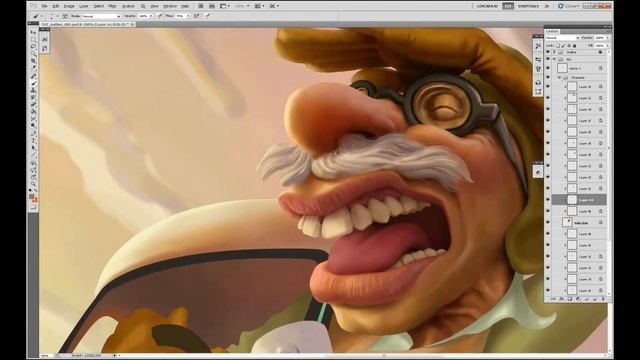Add a layer mask from Layers panel footer
The height and width of the screenshot is (360, 640).
pyautogui.click(x=570, y=299)
